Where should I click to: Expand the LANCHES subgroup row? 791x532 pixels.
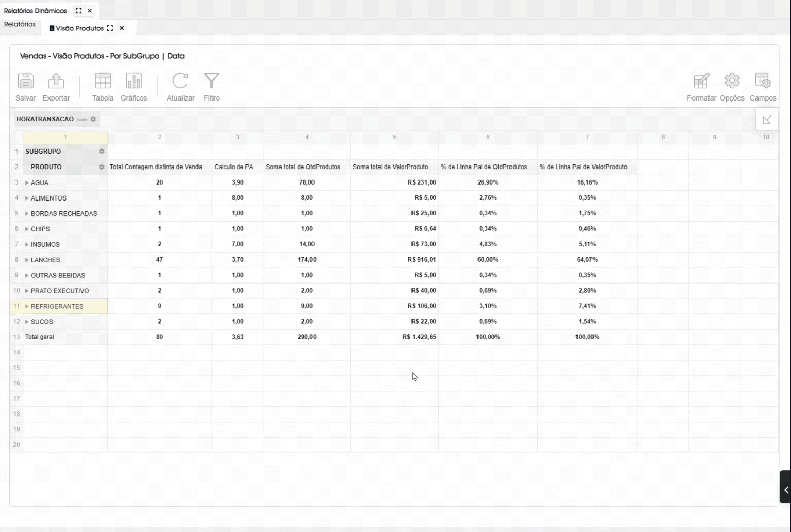27,260
